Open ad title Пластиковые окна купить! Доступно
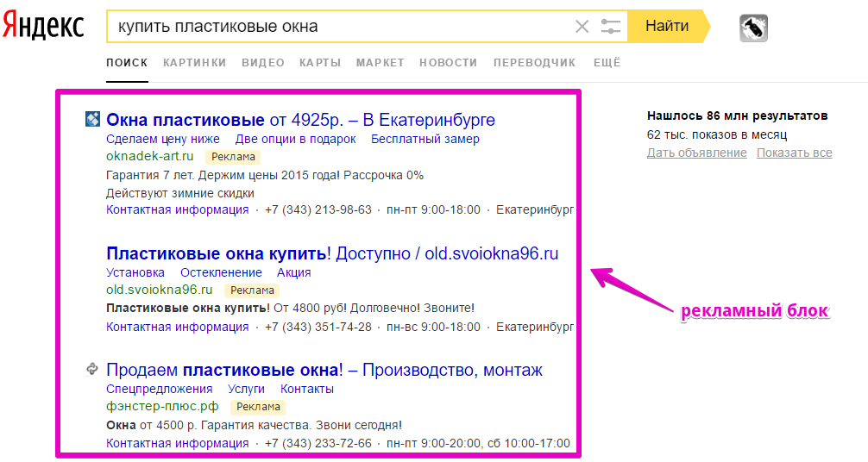868x462 pixels. click(332, 253)
